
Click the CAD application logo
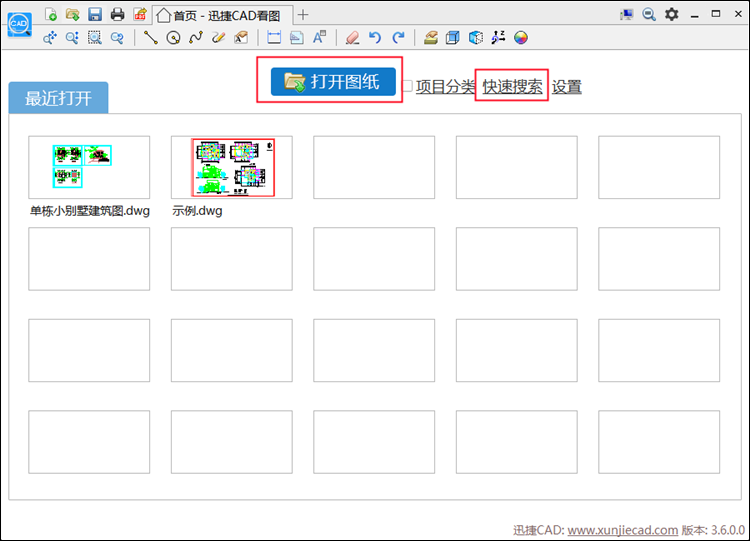[x=20, y=24]
